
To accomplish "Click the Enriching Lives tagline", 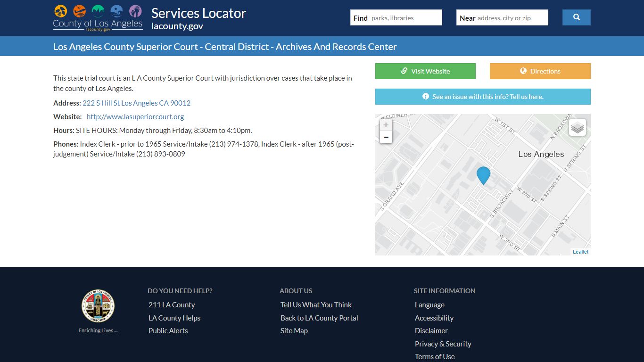I will click(98, 330).
